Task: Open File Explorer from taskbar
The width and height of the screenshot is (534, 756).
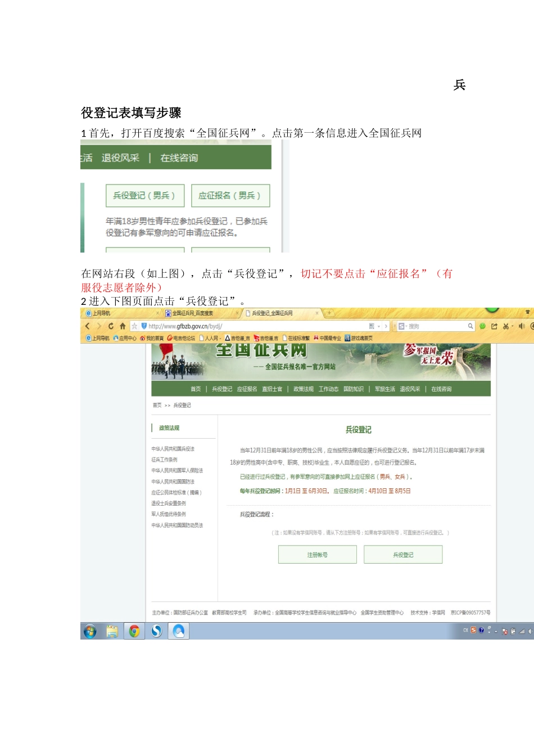Action: tap(112, 631)
